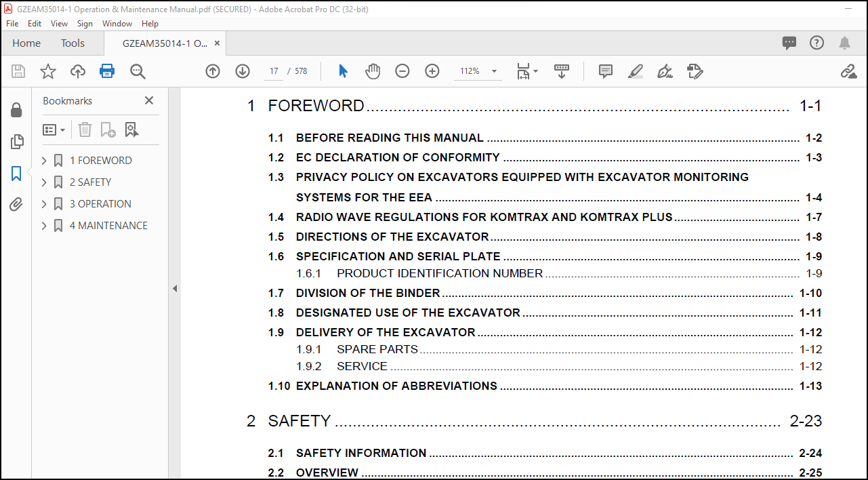Viewport: 868px width, 480px height.
Task: Open the Sign menu
Action: (85, 23)
